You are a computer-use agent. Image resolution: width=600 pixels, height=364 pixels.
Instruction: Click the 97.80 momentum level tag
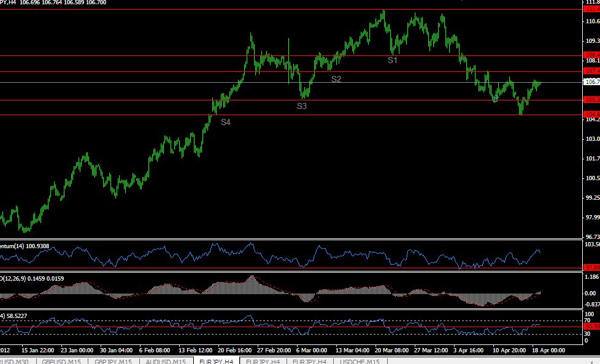[x=591, y=267]
